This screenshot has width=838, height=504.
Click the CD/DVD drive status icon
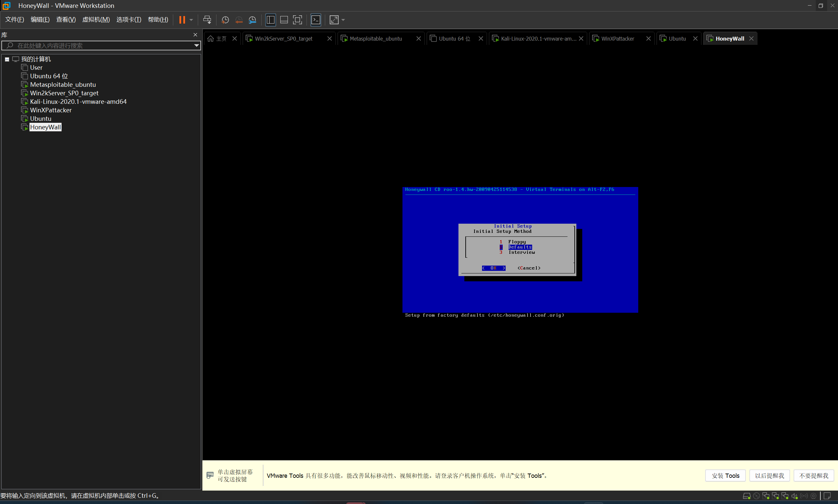tap(756, 496)
